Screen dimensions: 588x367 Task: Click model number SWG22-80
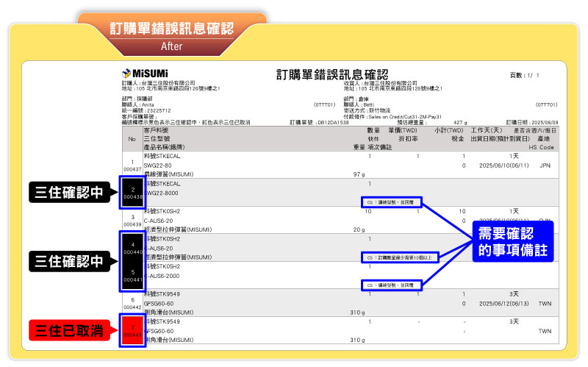157,165
